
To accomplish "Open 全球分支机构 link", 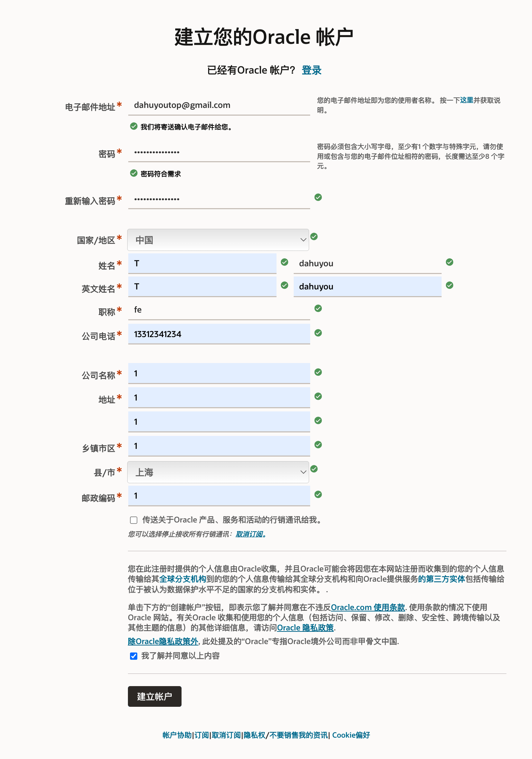I will tap(183, 579).
